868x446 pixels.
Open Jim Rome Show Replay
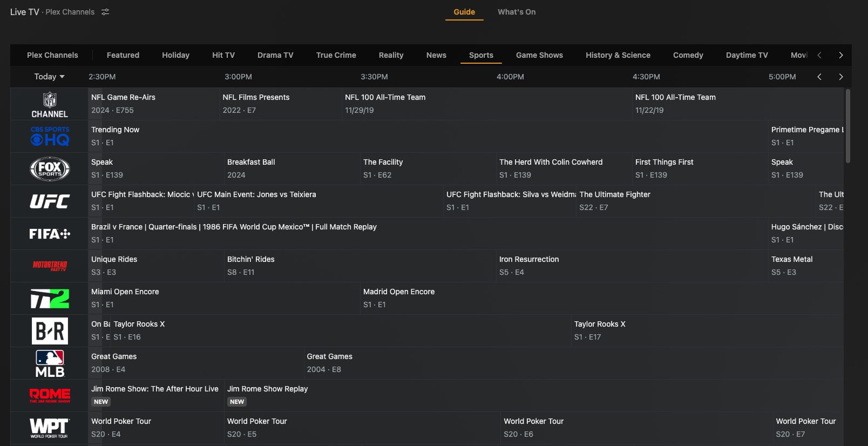click(534, 395)
